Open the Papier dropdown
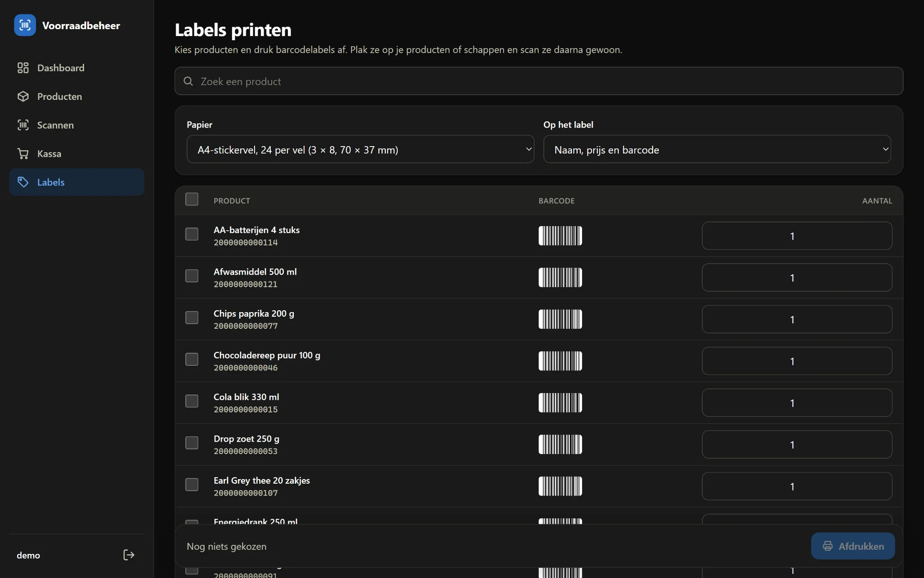924x578 pixels. click(x=360, y=149)
